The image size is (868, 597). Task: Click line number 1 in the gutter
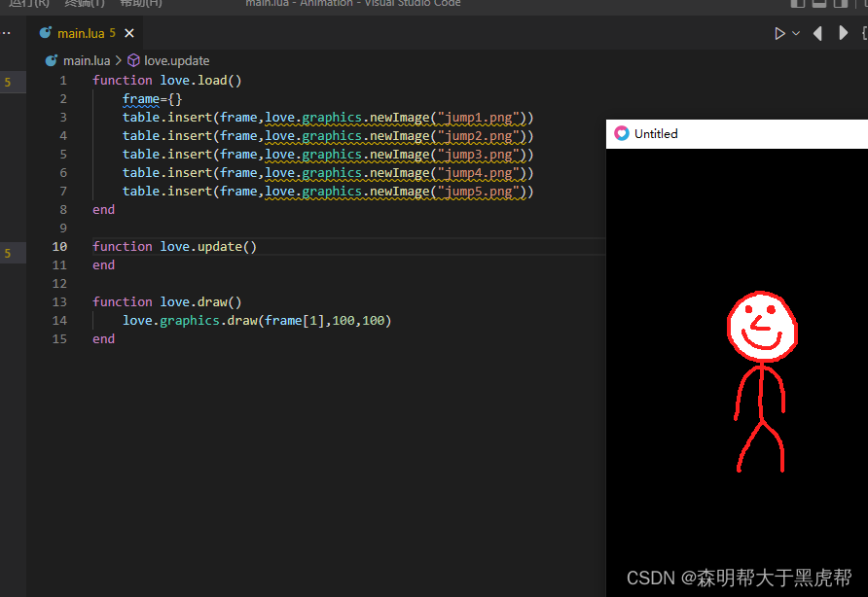[63, 81]
